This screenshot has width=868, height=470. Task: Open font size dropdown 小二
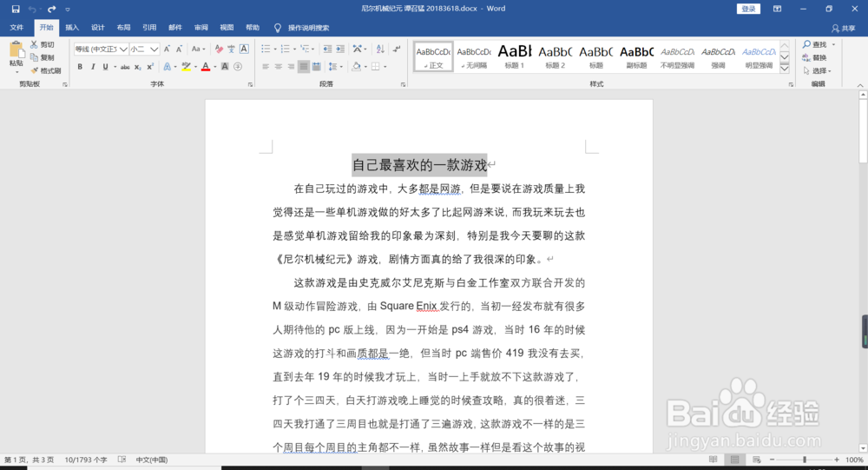click(155, 49)
